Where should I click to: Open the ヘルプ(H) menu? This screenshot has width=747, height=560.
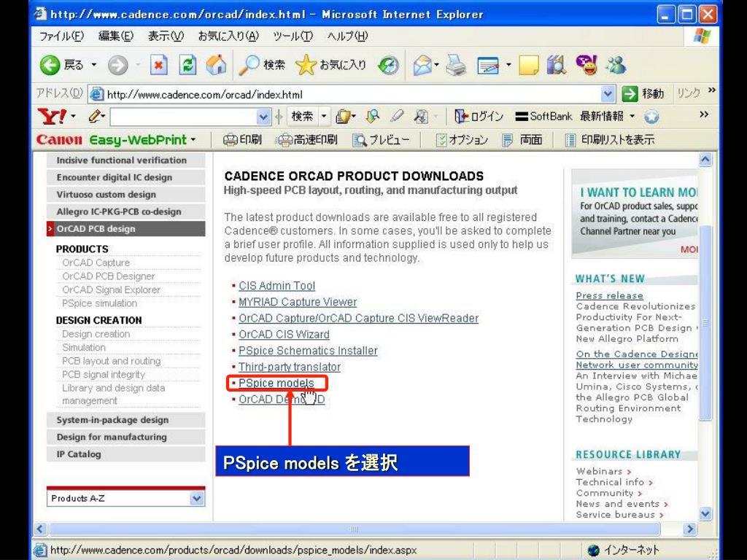click(x=347, y=36)
